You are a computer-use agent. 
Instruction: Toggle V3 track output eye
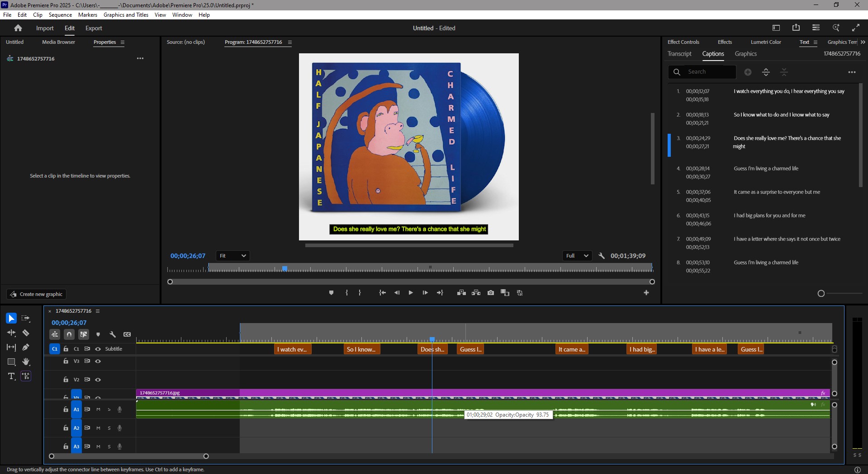tap(98, 361)
